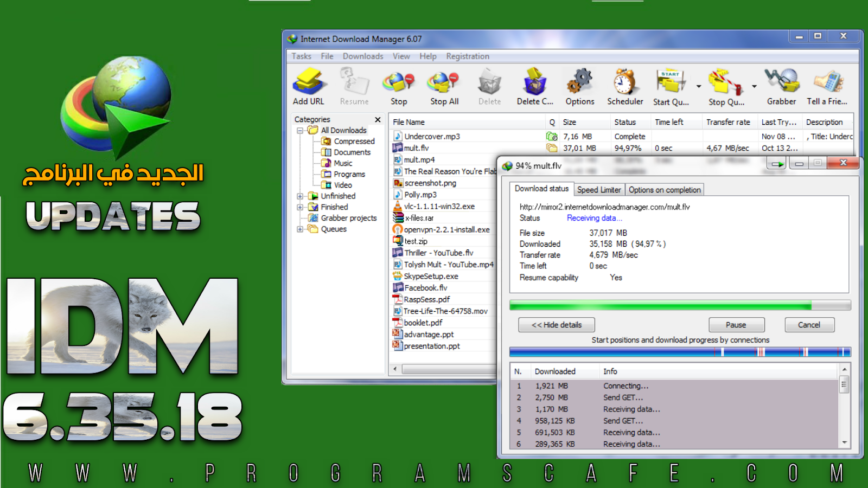Open the Grabber tool icon

pos(781,87)
